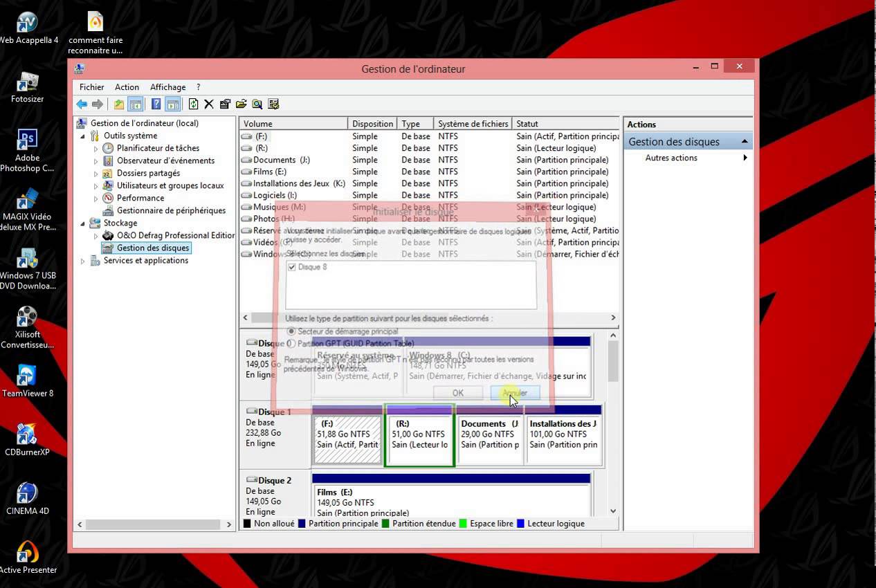Click the back navigation arrow

coord(82,104)
